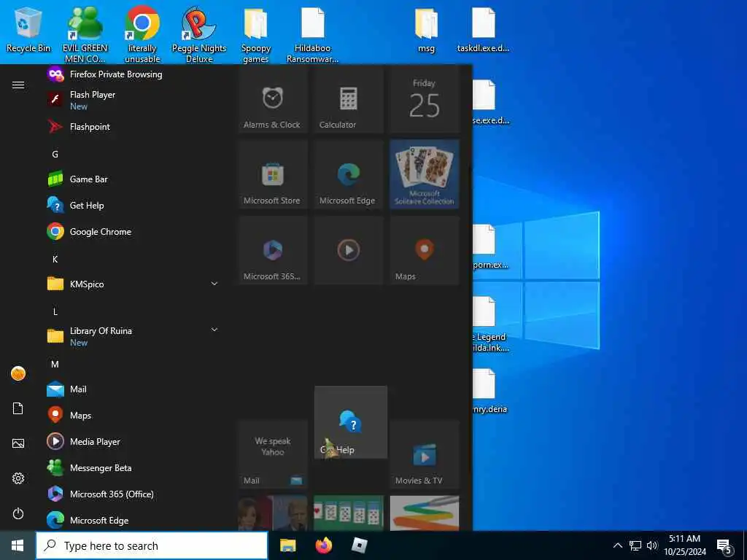The width and height of the screenshot is (747, 560).
Task: Open the Microsoft Solitaire Collection tile
Action: pyautogui.click(x=425, y=174)
